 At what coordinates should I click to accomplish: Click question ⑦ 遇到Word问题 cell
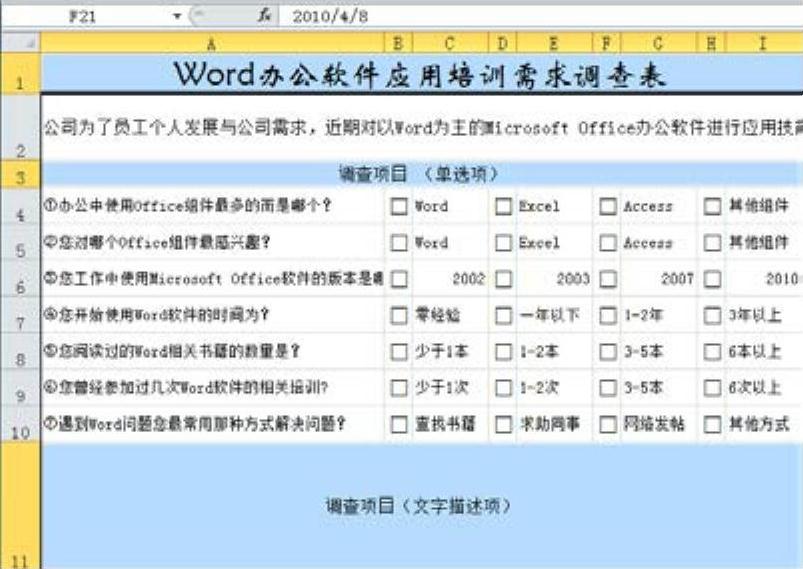(x=213, y=425)
